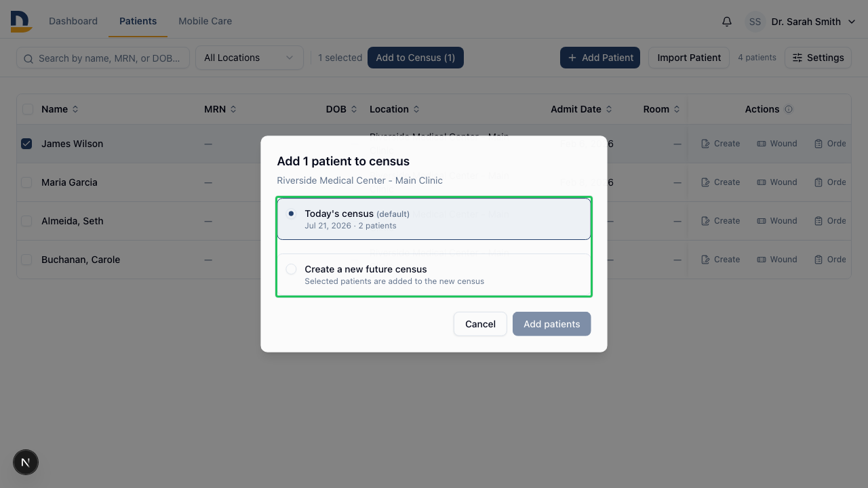The image size is (868, 488).
Task: Click Wound icon in James Wilson row
Action: [x=762, y=144]
